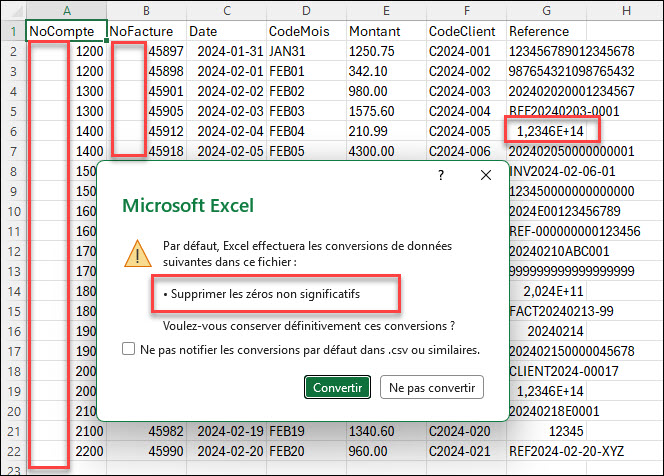Viewport: 664px width, 476px height.
Task: Click the Date header cell
Action: click(227, 31)
